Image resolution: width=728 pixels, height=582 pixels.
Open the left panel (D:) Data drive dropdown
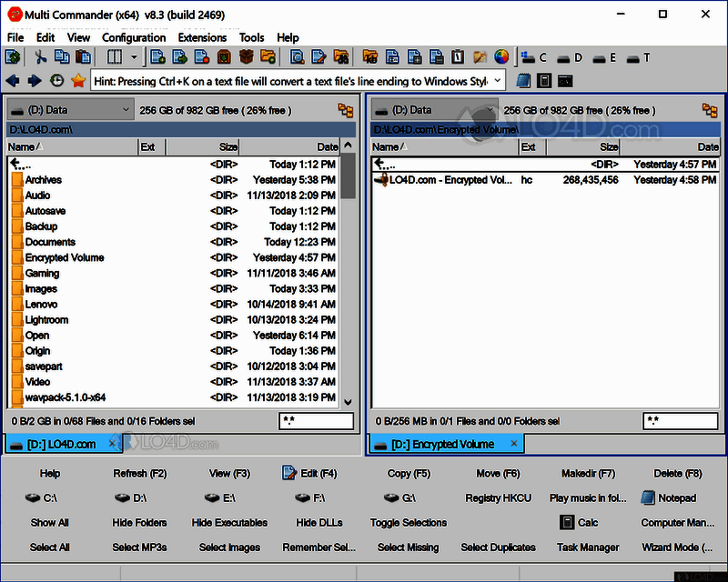click(x=70, y=110)
